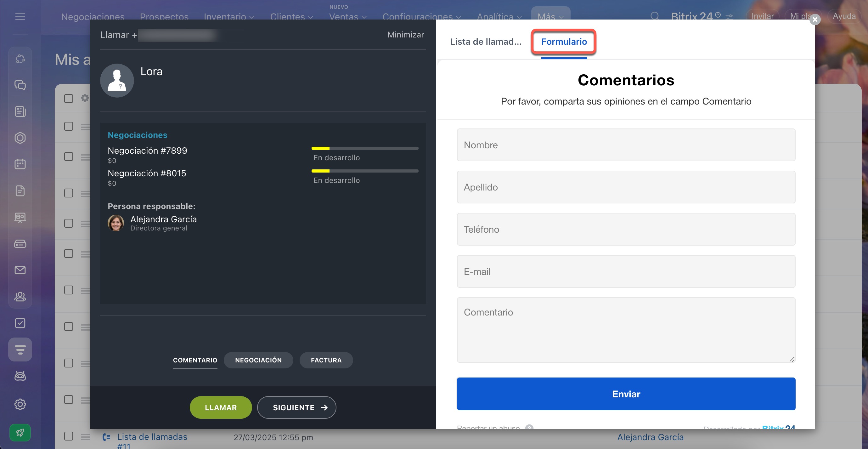The width and height of the screenshot is (868, 449).
Task: Open the Prospectos menu item
Action: [164, 16]
